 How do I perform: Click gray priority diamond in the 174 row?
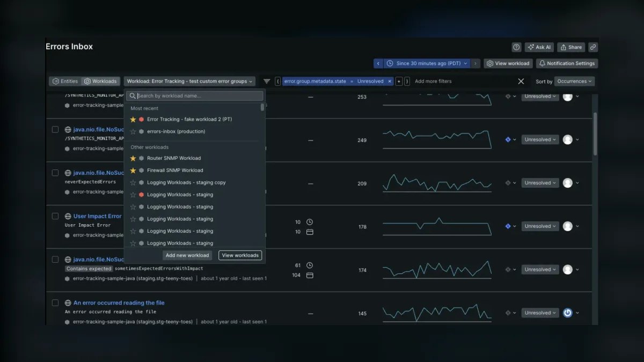508,270
